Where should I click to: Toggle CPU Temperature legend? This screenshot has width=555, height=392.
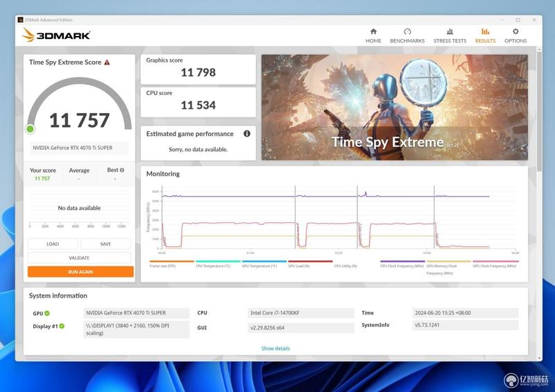218,264
